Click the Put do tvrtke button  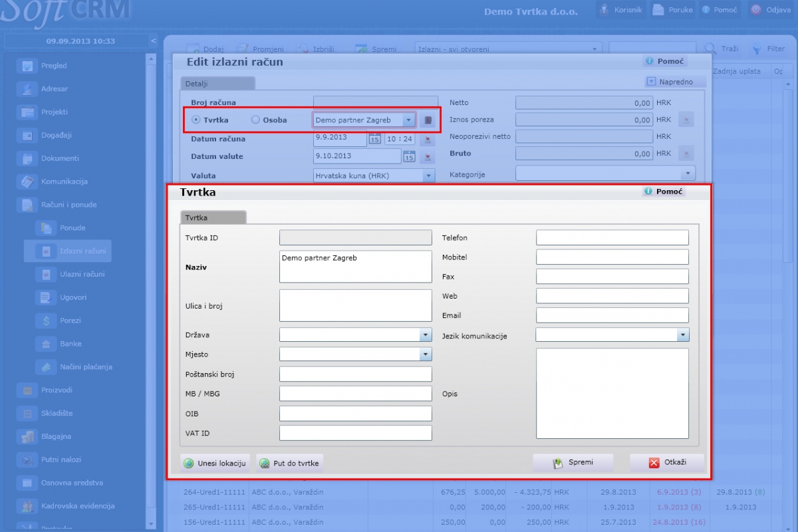[289, 464]
